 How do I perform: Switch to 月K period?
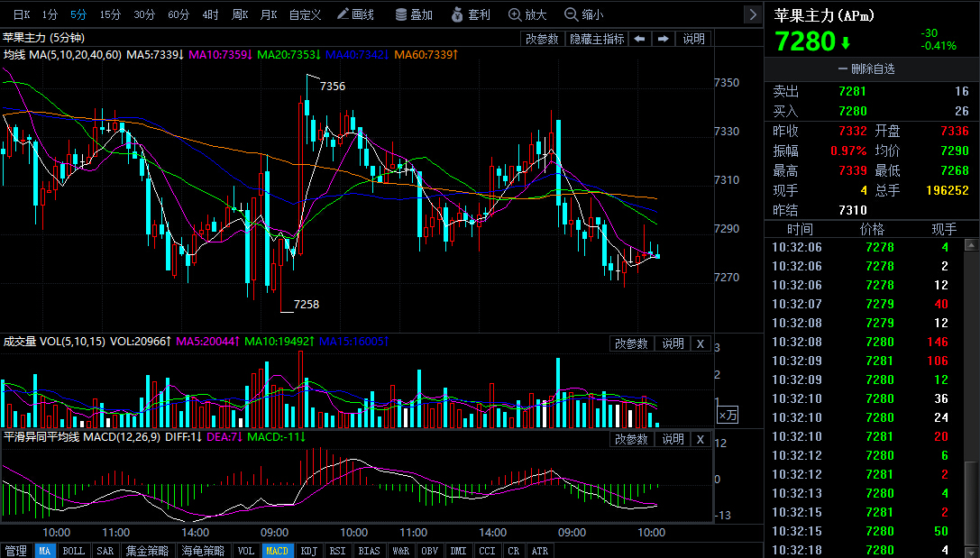(269, 14)
